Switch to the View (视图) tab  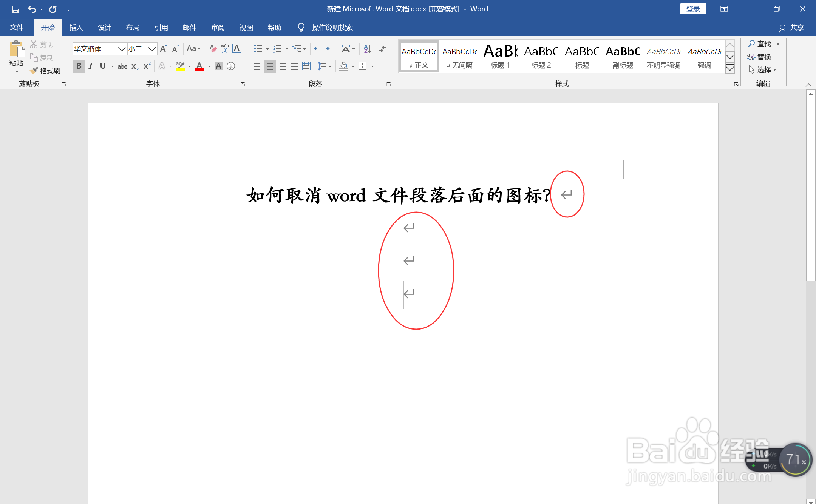(246, 28)
